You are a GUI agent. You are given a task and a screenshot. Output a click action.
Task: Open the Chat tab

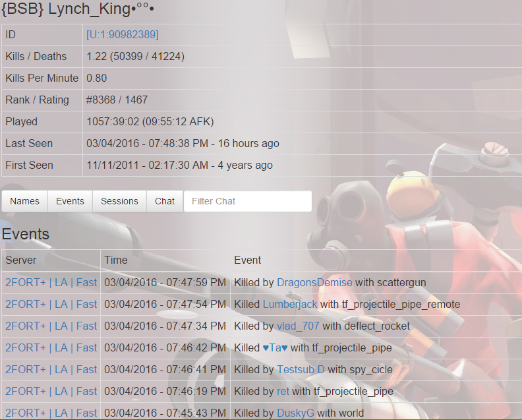[165, 201]
